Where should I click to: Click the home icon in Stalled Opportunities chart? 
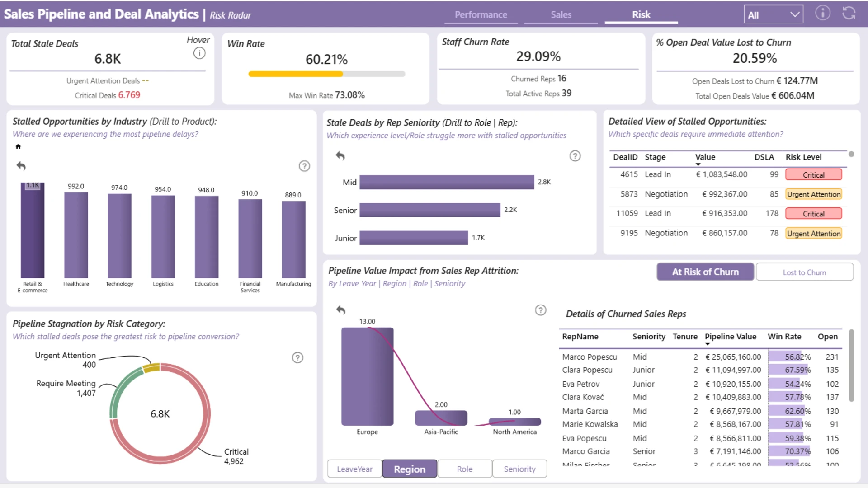coord(18,146)
